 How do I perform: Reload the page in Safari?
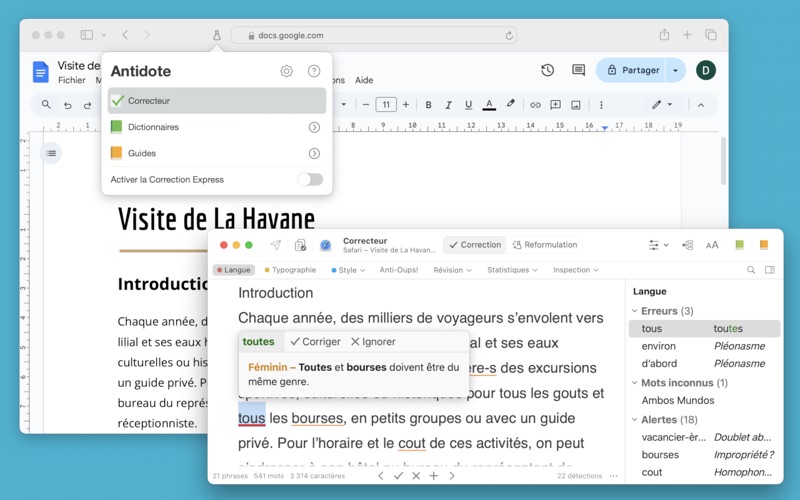[x=509, y=35]
